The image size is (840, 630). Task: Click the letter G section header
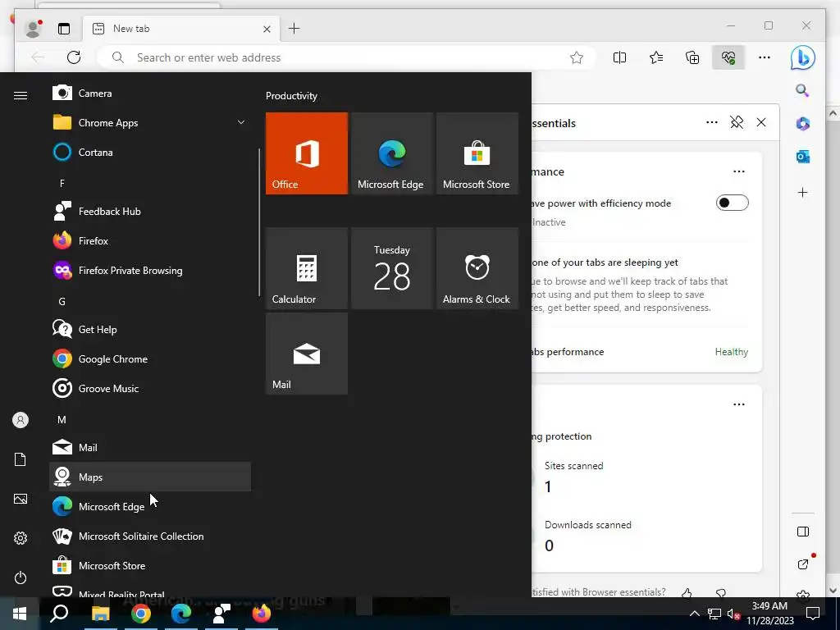tap(62, 302)
